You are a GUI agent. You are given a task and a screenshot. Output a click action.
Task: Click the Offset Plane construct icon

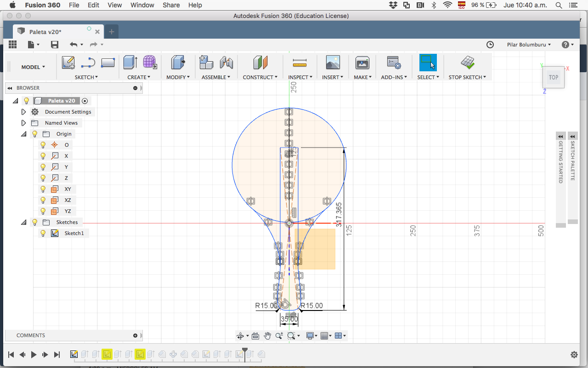pos(260,63)
